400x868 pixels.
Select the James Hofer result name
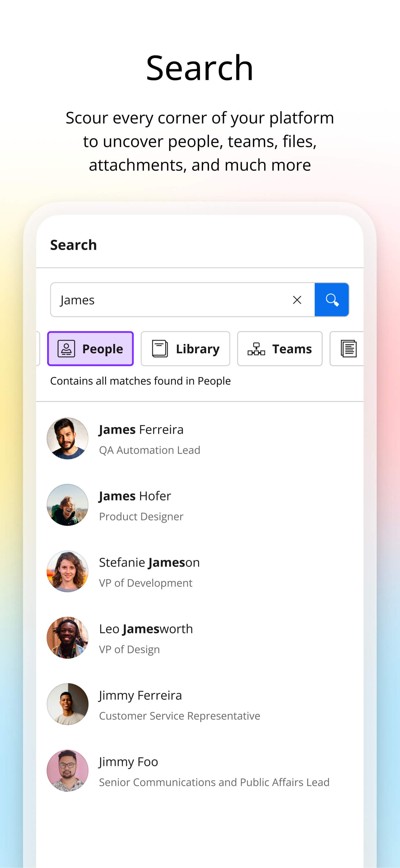point(135,496)
